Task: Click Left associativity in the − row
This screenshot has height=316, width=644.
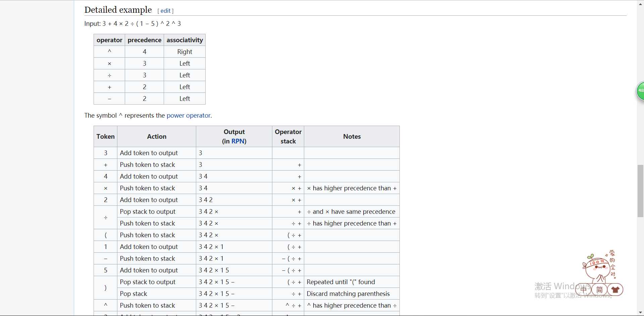Action: point(184,99)
